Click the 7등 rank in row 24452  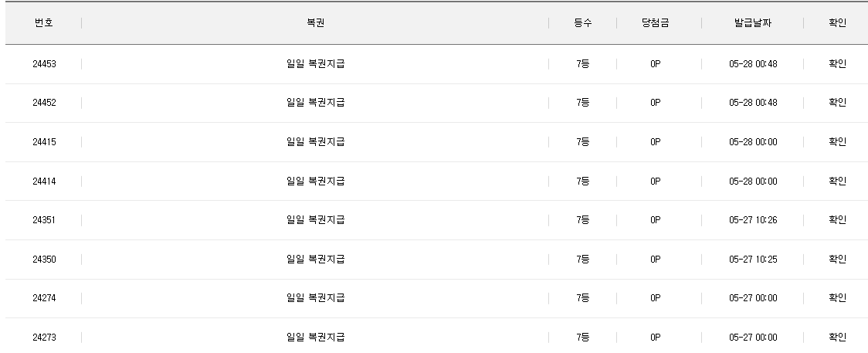pos(582,103)
